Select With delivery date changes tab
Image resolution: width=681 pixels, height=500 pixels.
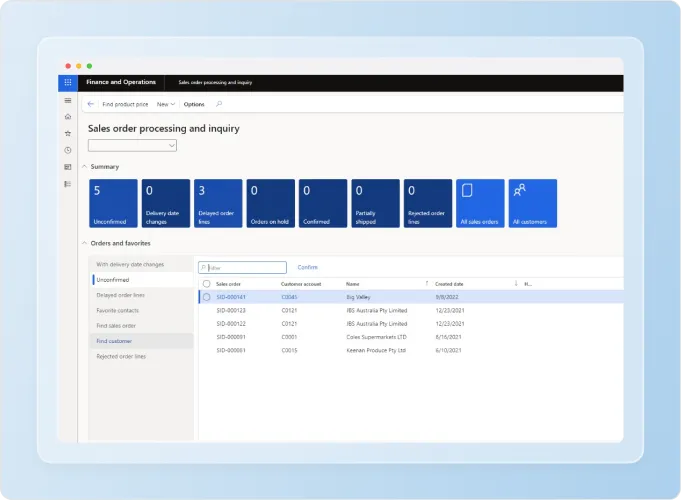pos(142,264)
